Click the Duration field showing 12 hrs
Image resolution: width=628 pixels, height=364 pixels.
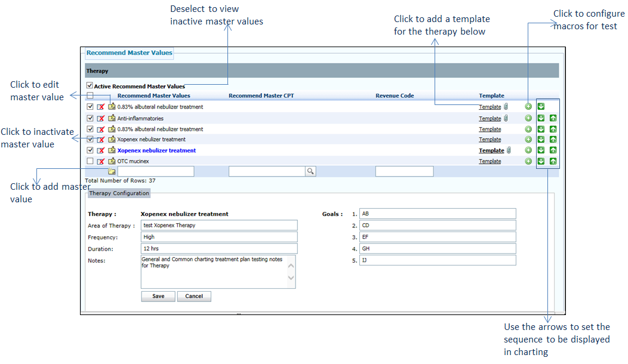point(219,249)
